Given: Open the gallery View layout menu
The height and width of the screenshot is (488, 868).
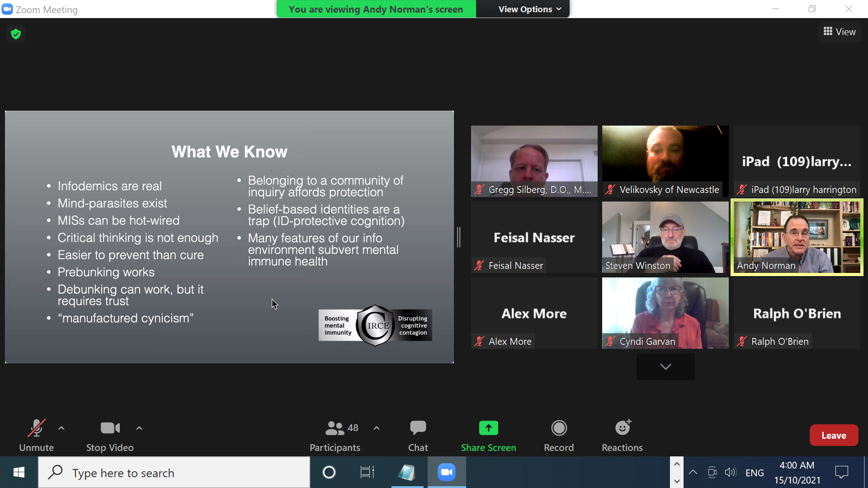Looking at the screenshot, I should coord(840,32).
